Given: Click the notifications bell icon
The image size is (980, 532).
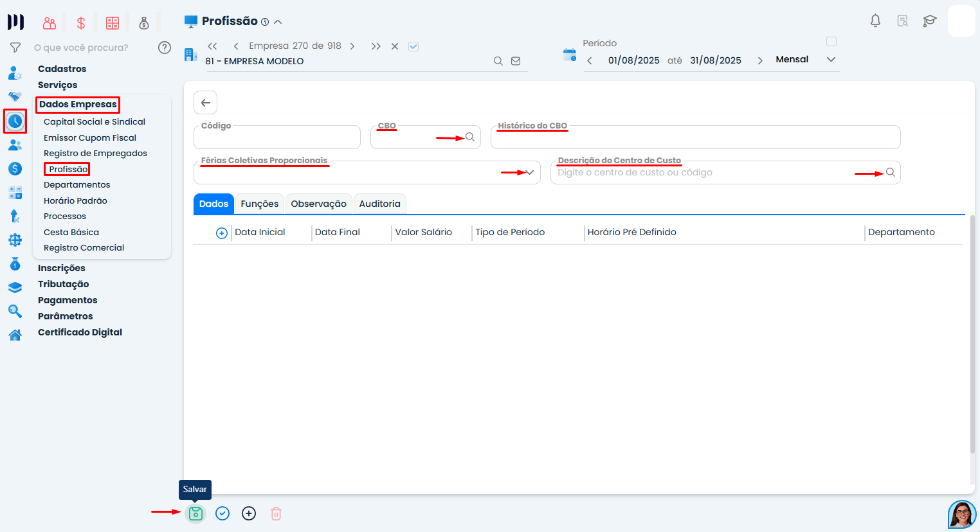Looking at the screenshot, I should click(x=875, y=21).
